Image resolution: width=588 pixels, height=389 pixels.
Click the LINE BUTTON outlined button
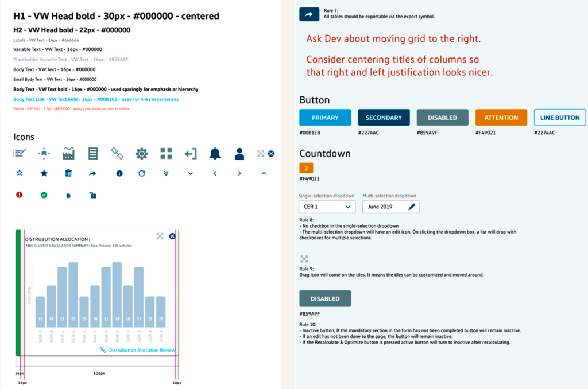(560, 118)
